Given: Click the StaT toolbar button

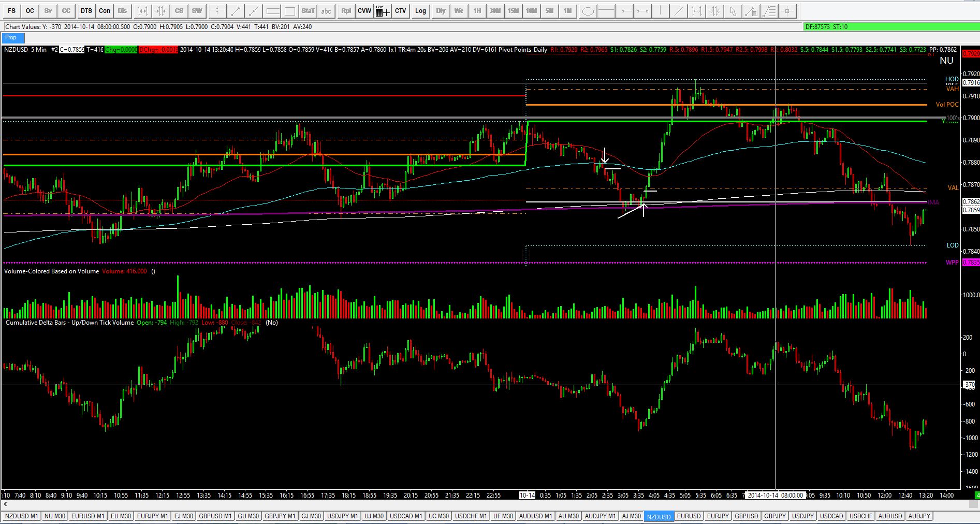Looking at the screenshot, I should pos(308,11).
